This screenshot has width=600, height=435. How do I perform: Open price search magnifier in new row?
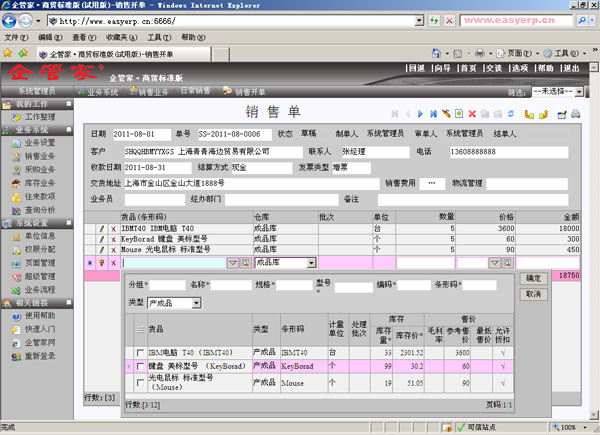pyautogui.click(x=507, y=263)
